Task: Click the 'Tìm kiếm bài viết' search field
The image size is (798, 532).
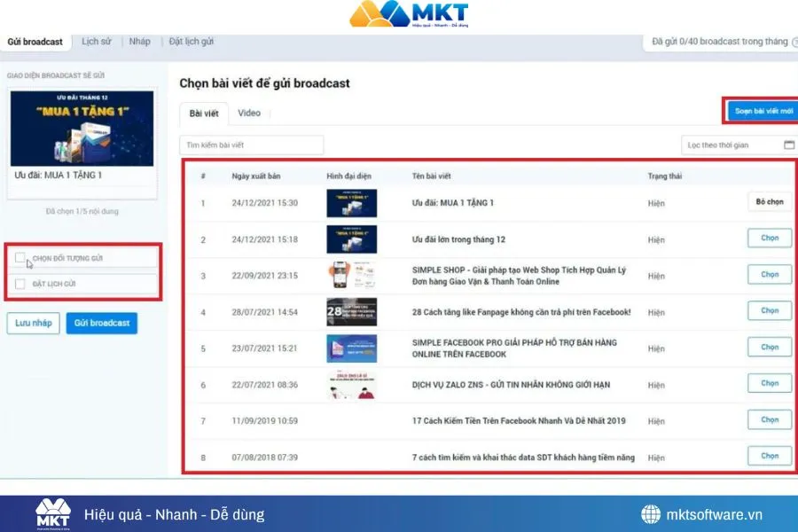Action: 251,144
